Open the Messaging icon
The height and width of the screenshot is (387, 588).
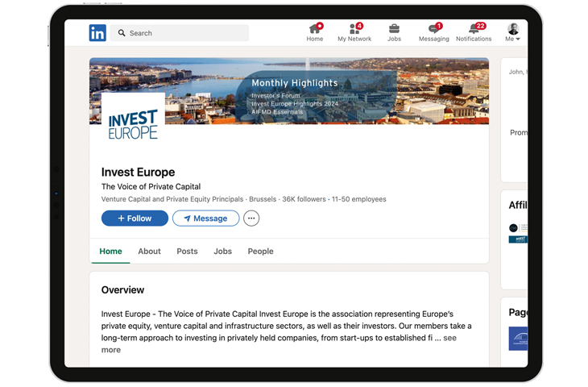point(434,33)
